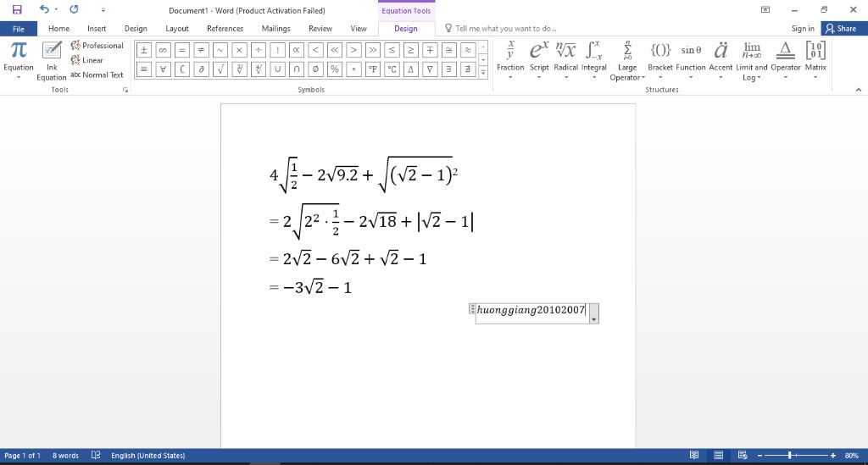Image resolution: width=868 pixels, height=465 pixels.
Task: Switch to the Mailings tab
Action: [275, 29]
